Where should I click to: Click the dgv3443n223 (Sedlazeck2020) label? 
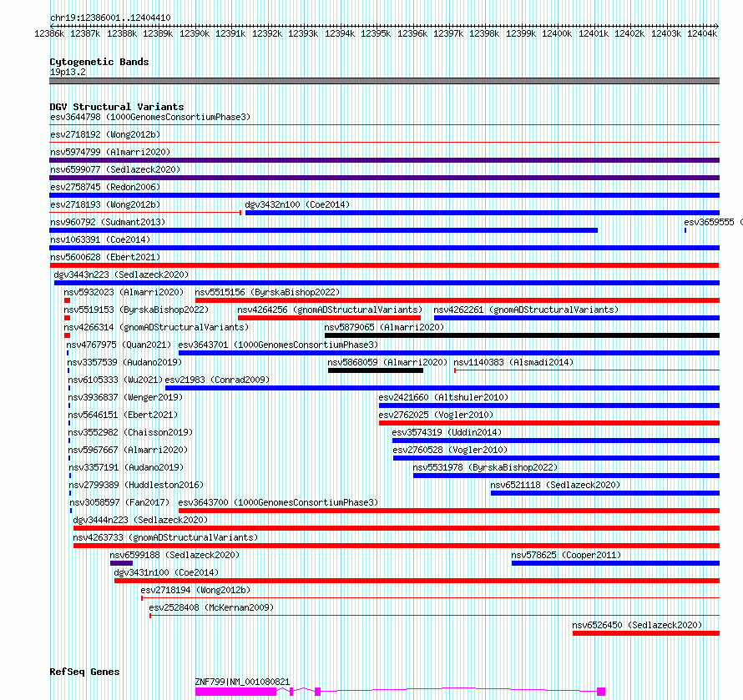click(121, 274)
